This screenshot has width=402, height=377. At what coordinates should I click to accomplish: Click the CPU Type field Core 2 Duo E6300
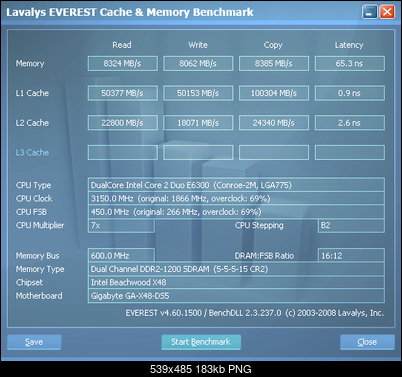(236, 185)
